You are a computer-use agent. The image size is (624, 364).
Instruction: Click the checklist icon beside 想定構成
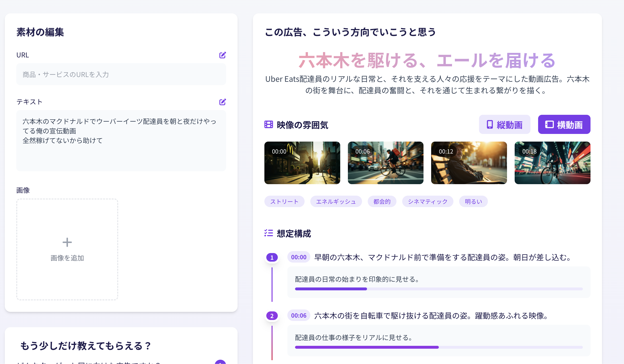pyautogui.click(x=268, y=233)
